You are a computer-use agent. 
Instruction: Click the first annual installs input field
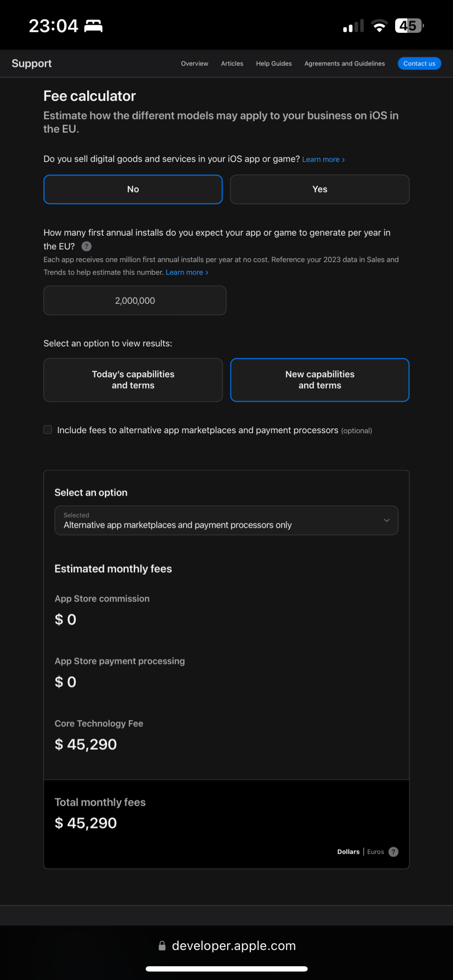point(135,300)
